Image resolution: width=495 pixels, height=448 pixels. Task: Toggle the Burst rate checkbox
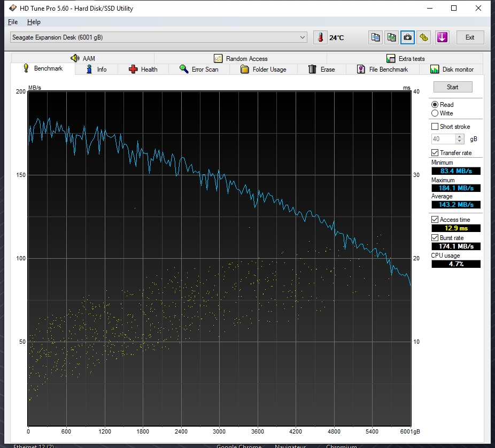pyautogui.click(x=435, y=238)
